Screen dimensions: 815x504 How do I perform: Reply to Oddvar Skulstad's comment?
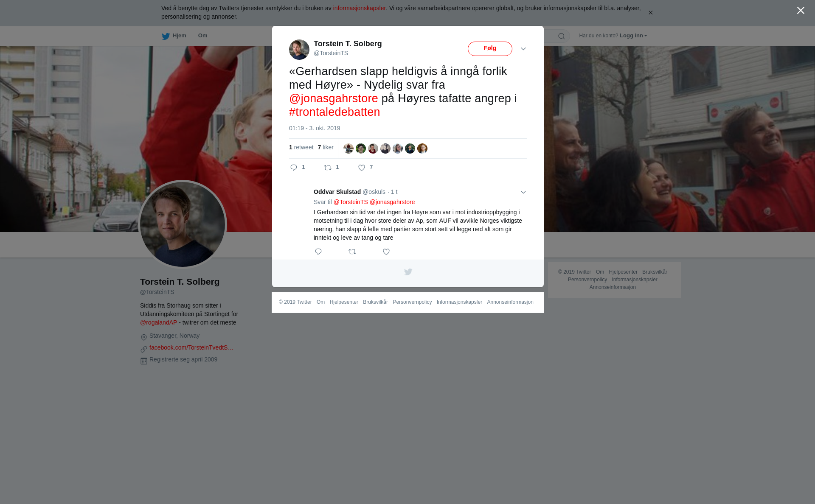[x=318, y=252]
